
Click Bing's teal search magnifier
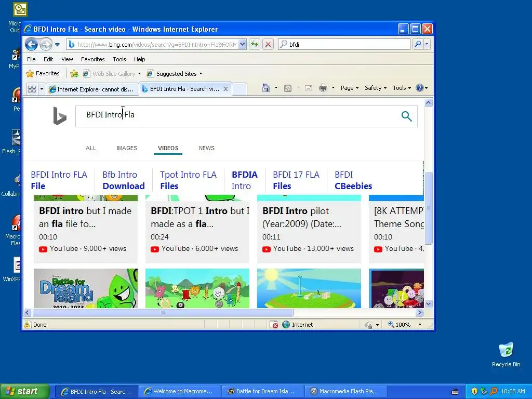(x=406, y=116)
